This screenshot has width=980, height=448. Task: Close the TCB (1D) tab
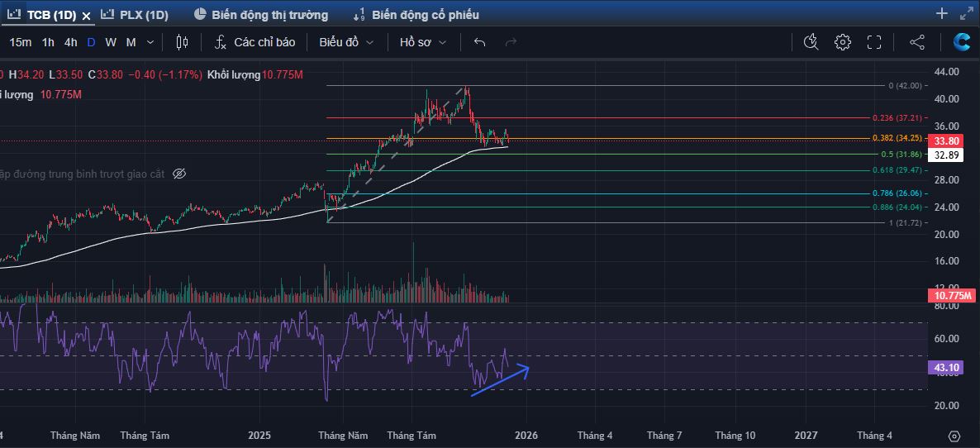pyautogui.click(x=87, y=15)
